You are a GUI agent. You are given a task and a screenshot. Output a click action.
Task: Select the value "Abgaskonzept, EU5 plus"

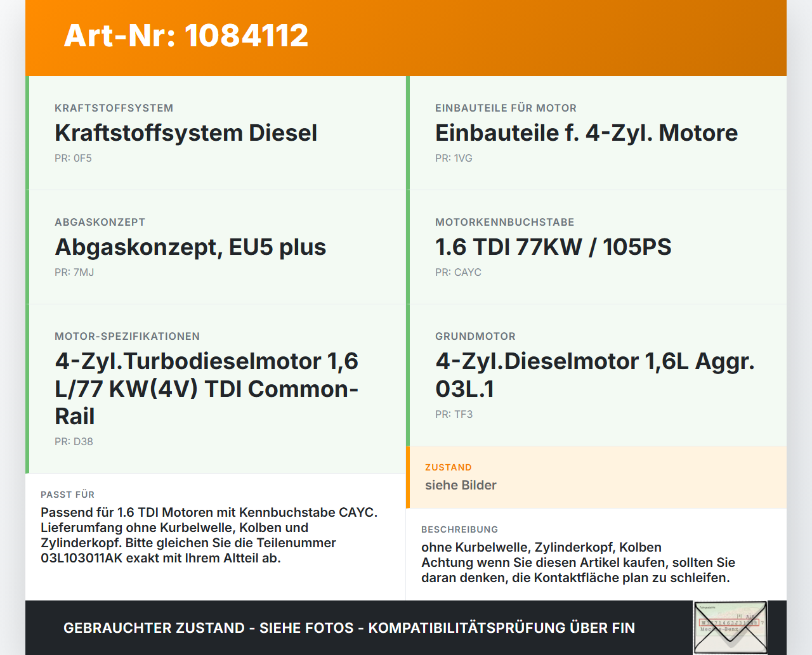[190, 247]
